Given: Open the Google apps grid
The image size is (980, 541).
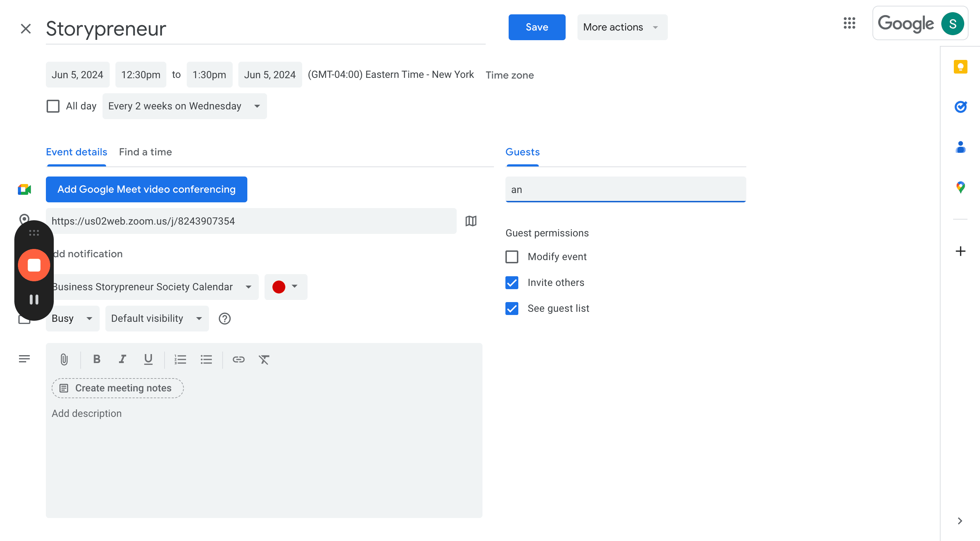Looking at the screenshot, I should (849, 23).
